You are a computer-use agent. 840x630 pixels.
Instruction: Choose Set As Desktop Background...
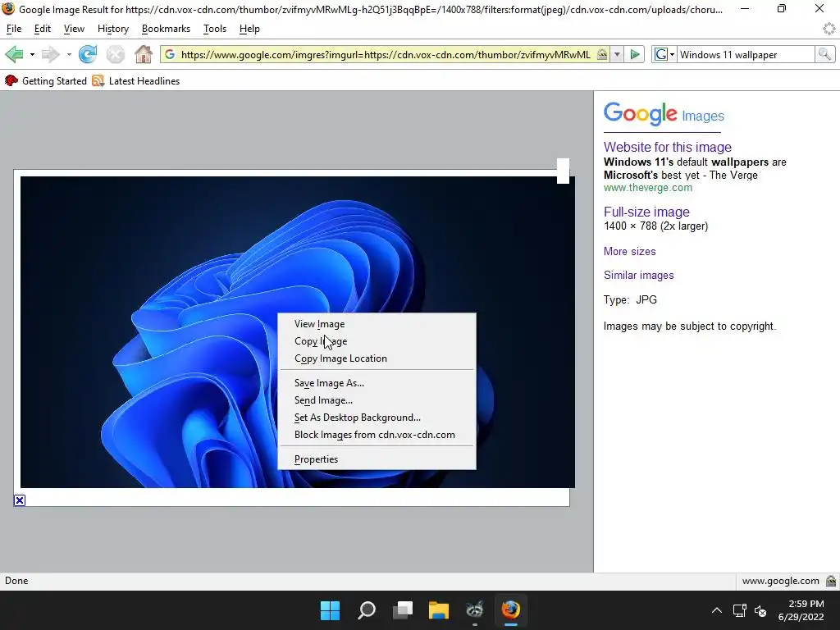pos(377,418)
